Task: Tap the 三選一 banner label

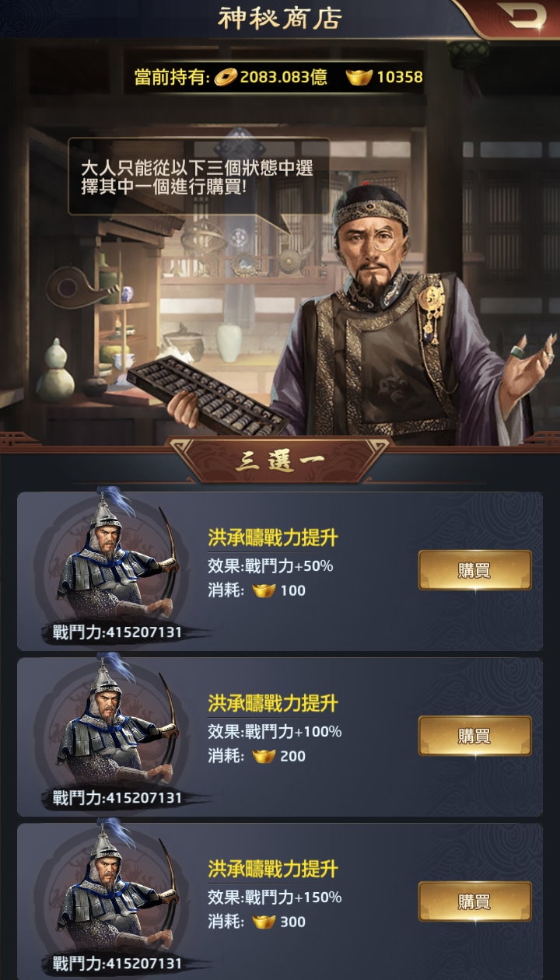Action: [279, 460]
